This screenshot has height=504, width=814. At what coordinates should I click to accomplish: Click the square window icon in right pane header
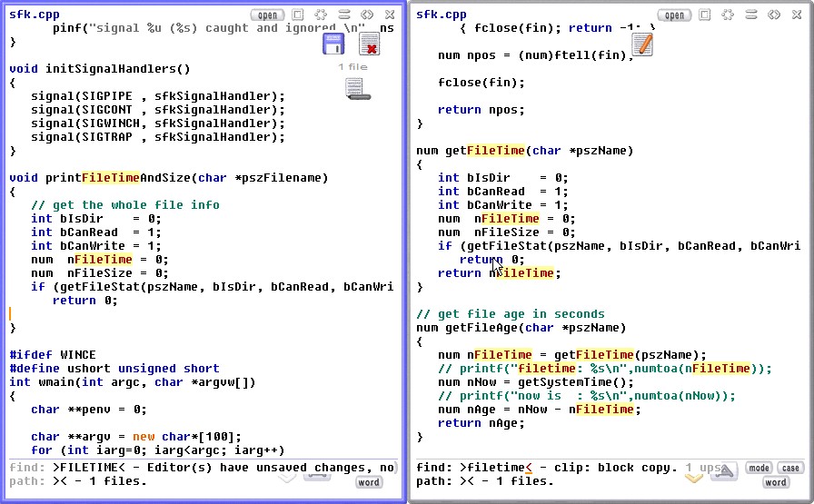pyautogui.click(x=705, y=15)
